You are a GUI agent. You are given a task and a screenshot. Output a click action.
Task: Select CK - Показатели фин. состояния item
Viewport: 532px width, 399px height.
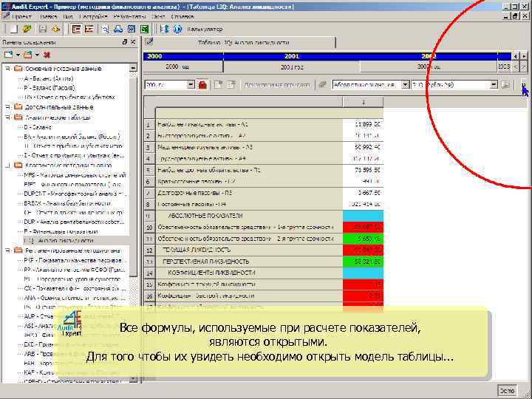[x=75, y=288]
